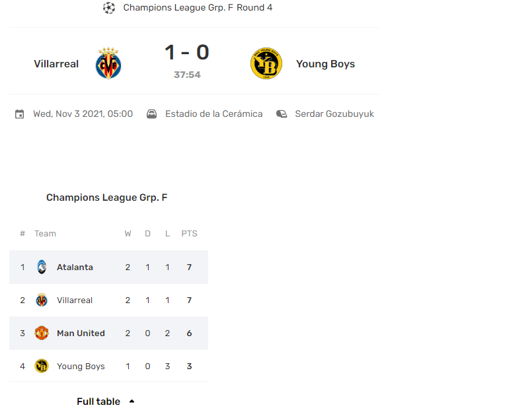532x420 pixels.
Task: Select Man United team name in the standings
Action: (81, 333)
